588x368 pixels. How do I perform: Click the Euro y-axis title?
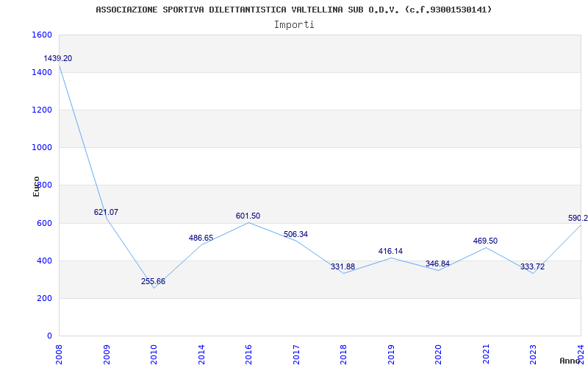[36, 186]
